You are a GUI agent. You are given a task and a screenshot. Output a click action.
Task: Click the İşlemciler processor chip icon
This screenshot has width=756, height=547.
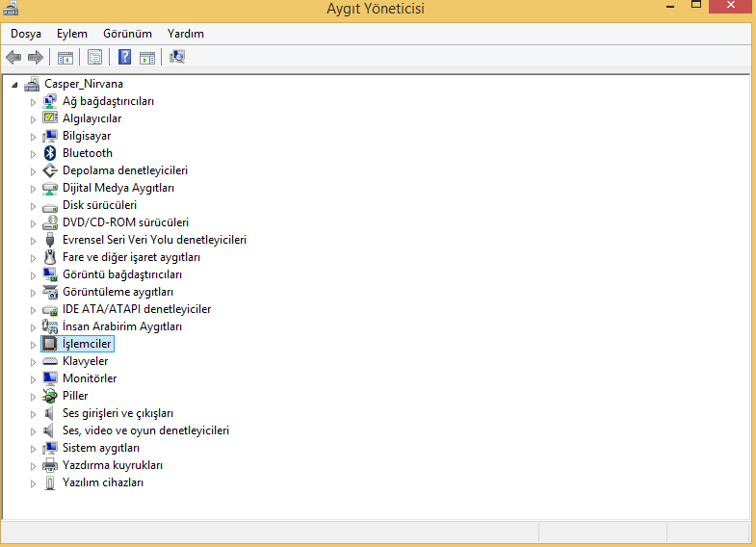point(50,344)
